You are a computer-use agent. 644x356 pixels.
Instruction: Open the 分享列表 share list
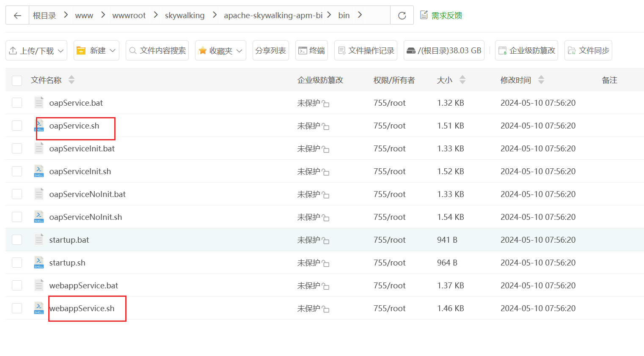pyautogui.click(x=271, y=50)
